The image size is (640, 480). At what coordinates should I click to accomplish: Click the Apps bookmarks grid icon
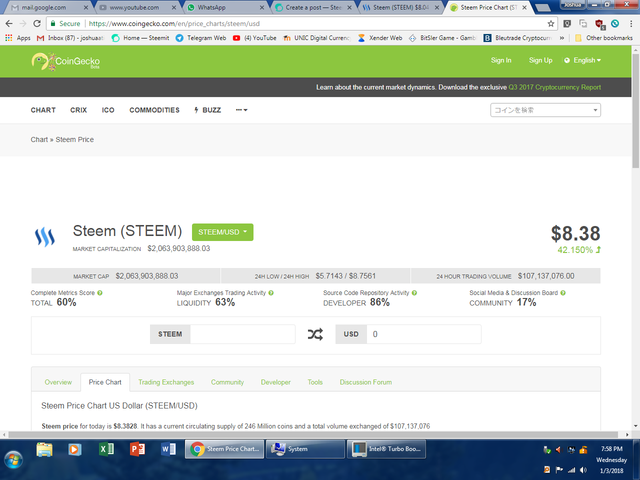[9, 38]
